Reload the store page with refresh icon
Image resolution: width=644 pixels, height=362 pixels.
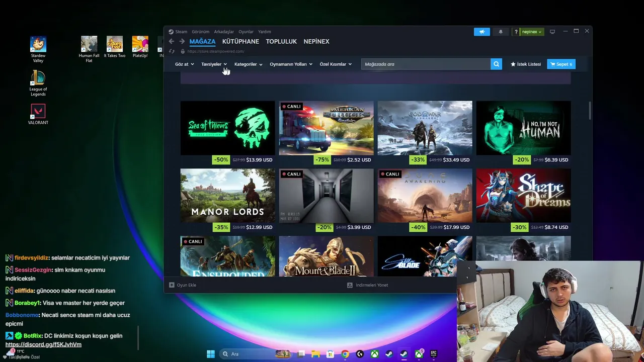[172, 51]
